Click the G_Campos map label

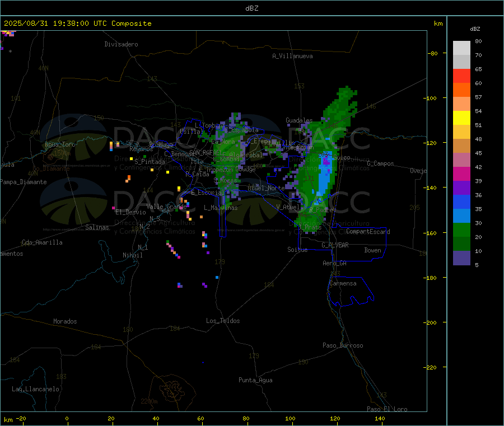[x=380, y=163]
